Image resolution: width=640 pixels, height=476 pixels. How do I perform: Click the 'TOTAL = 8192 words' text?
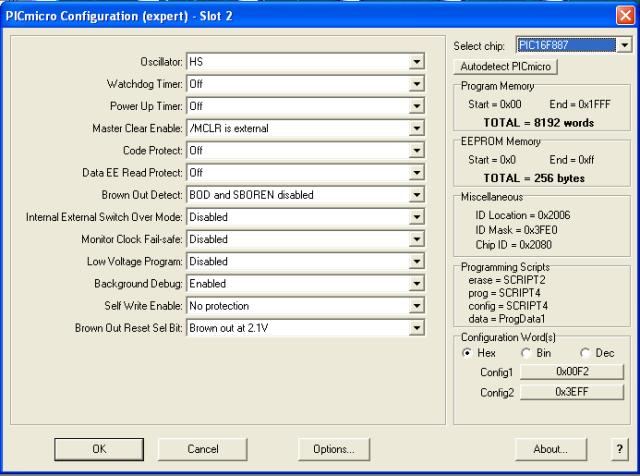pyautogui.click(x=539, y=123)
